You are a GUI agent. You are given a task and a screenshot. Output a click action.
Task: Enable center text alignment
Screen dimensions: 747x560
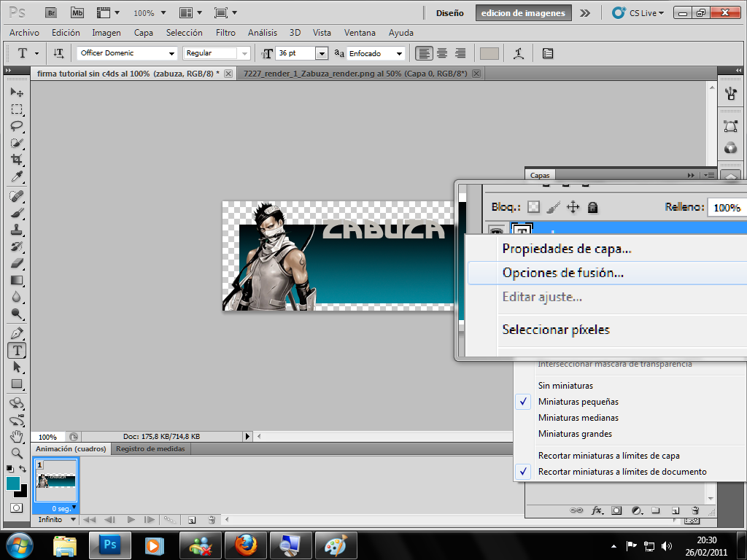[x=442, y=53]
